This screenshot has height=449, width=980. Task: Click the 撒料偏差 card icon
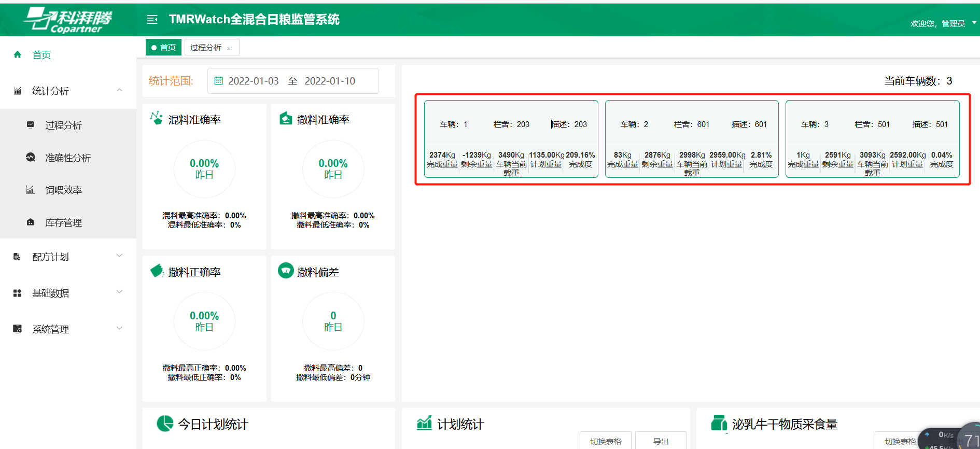(x=286, y=271)
